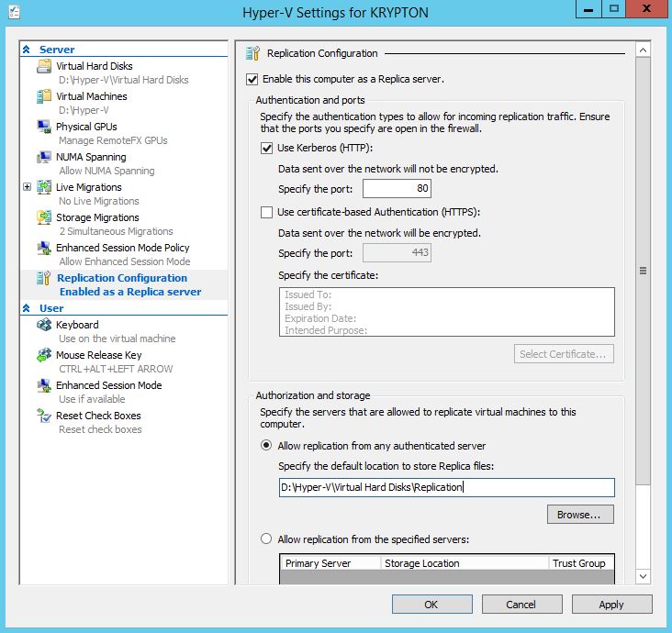Open Mouse Release Key settings
The width and height of the screenshot is (672, 633).
[x=99, y=355]
